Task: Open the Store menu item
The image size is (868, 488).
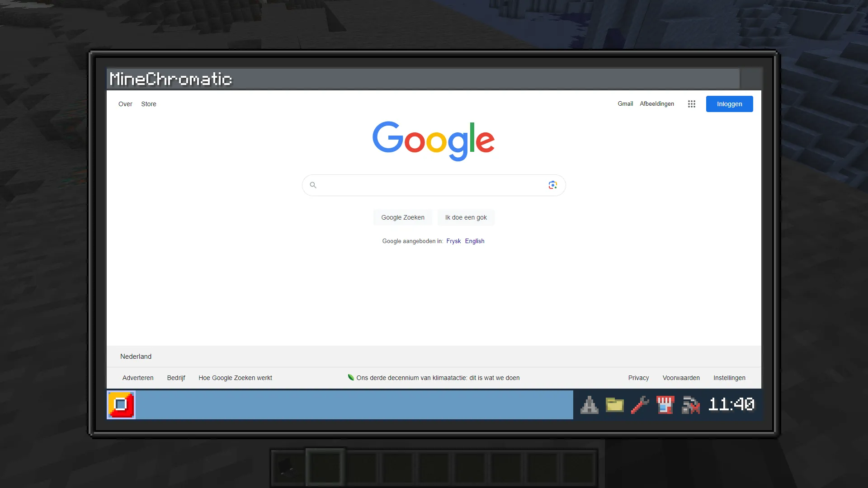Action: point(148,104)
